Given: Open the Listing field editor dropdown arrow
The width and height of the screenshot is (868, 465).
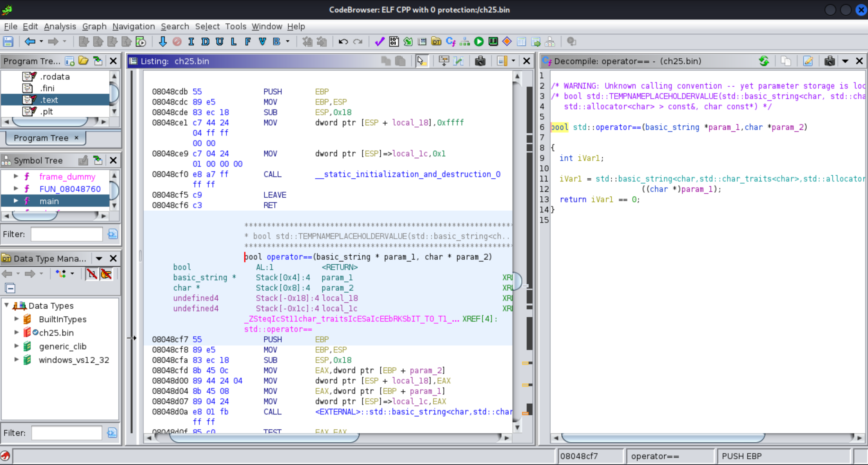Looking at the screenshot, I should (513, 61).
